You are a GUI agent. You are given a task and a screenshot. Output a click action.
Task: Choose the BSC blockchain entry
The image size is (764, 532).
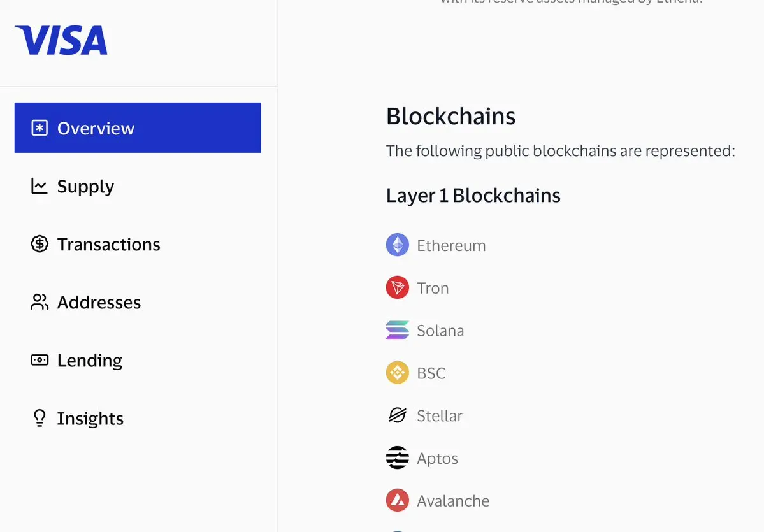pos(415,373)
